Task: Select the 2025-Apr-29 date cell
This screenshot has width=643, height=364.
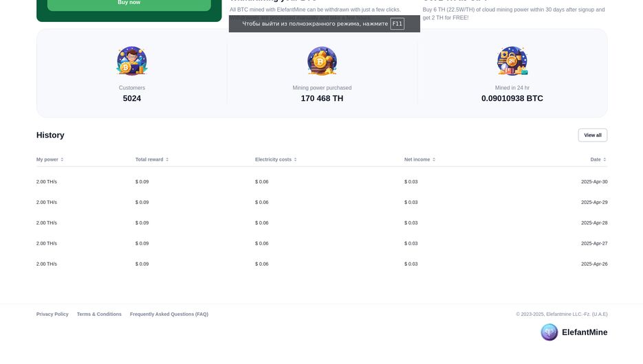Action: (593, 203)
